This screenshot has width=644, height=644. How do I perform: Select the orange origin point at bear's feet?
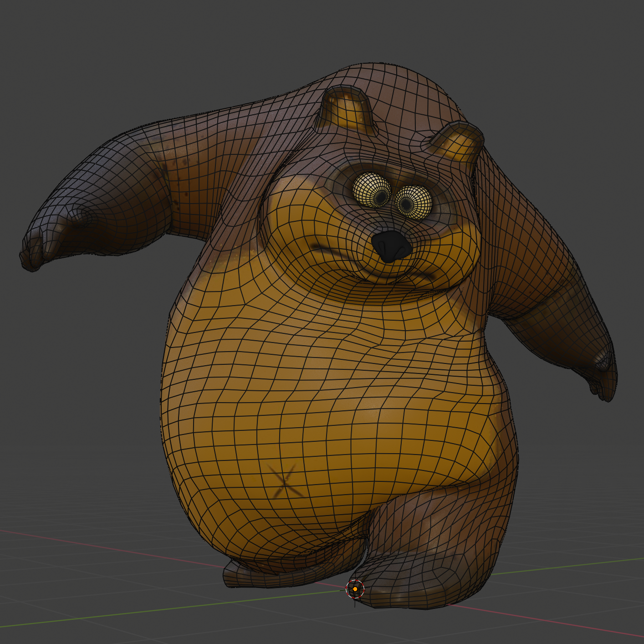tap(355, 589)
